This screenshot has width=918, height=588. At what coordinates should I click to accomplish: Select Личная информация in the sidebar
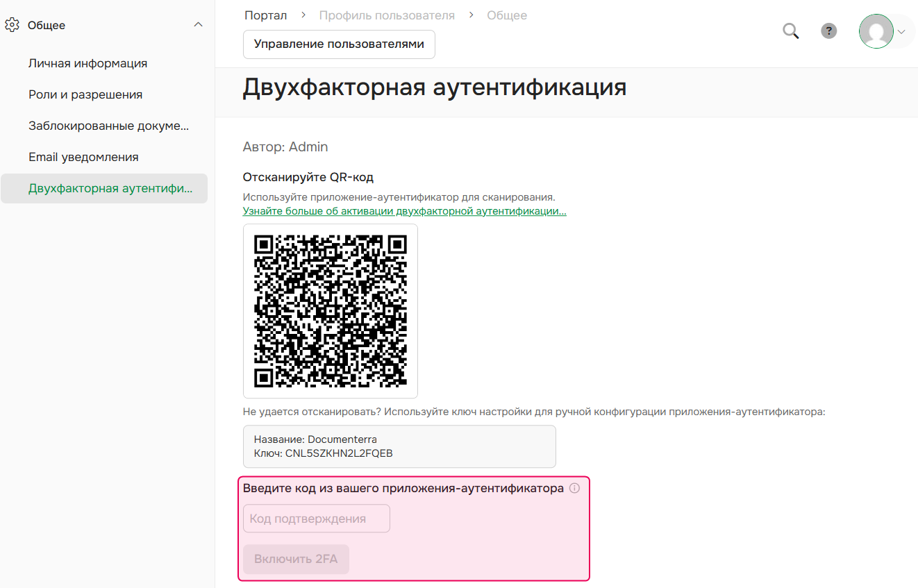(x=87, y=63)
